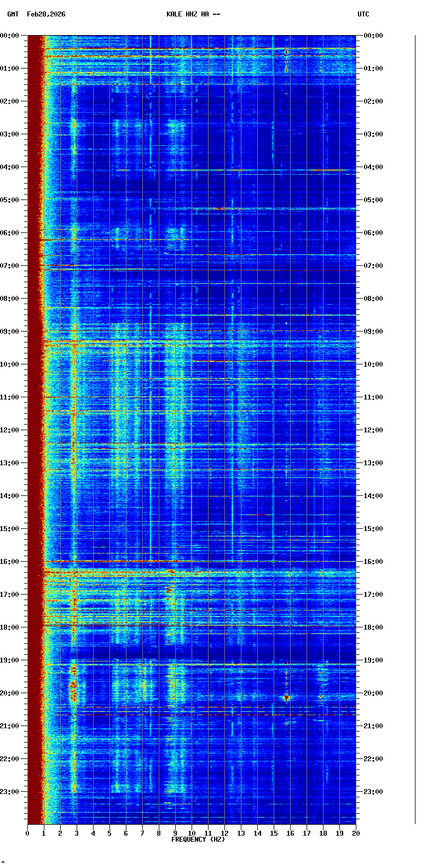Click the Feb28,2026 date text
Screen dimensions: 439x868
46,14
